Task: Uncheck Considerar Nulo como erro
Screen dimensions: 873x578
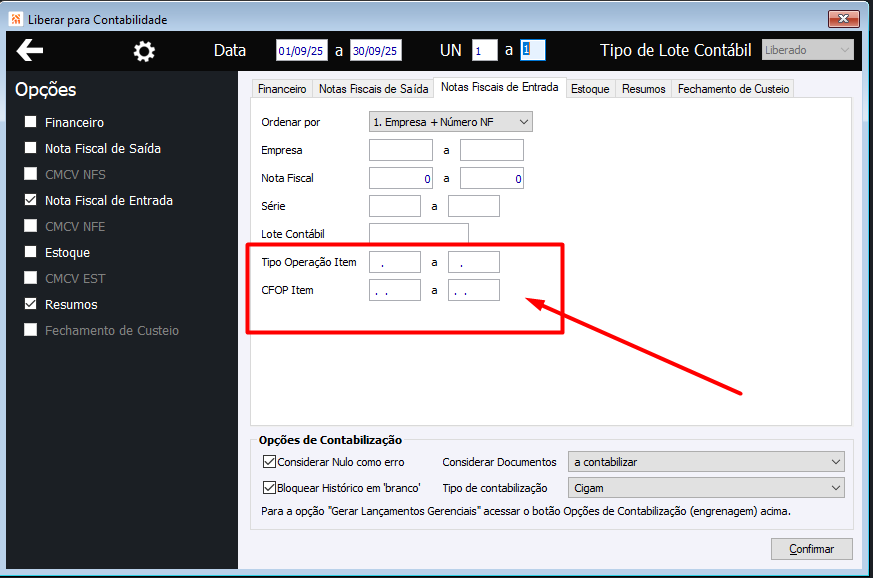Action: click(269, 462)
